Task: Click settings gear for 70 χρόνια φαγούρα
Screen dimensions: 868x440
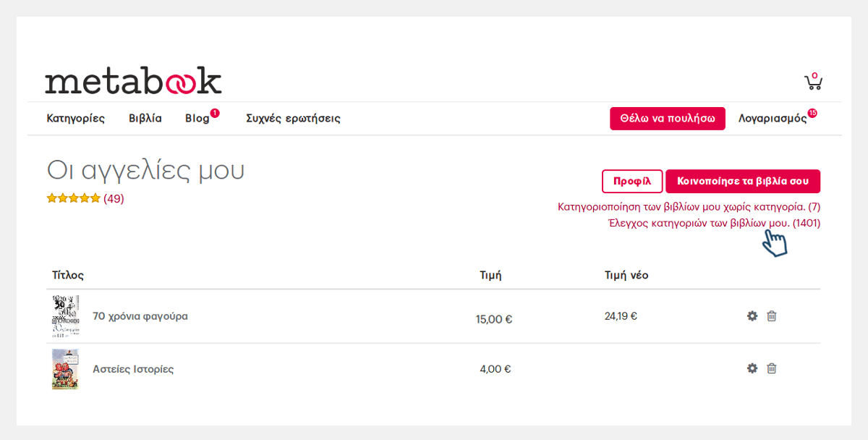Action: 752,316
